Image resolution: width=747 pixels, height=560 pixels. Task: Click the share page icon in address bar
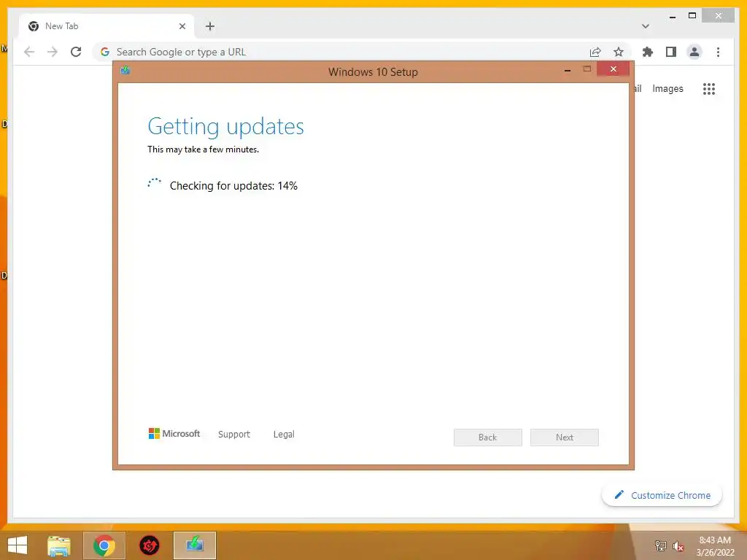coord(595,52)
